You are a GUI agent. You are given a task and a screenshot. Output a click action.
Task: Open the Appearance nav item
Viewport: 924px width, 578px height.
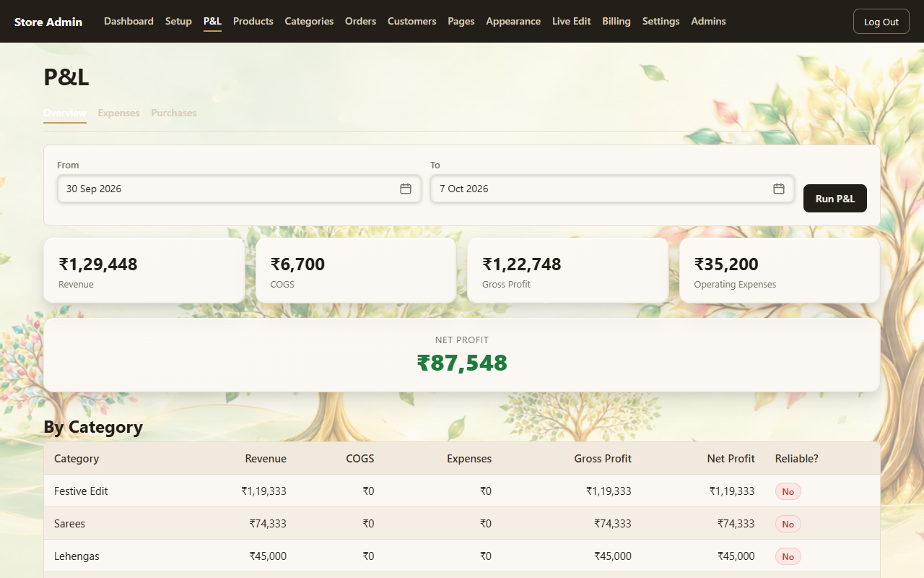(x=513, y=21)
